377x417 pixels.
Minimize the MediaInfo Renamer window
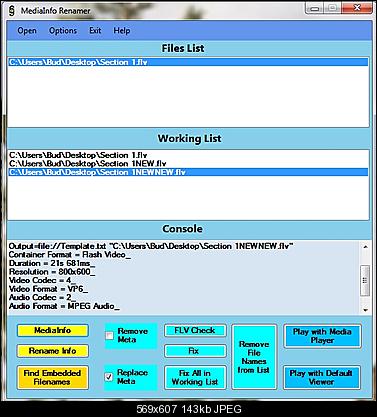click(x=314, y=8)
